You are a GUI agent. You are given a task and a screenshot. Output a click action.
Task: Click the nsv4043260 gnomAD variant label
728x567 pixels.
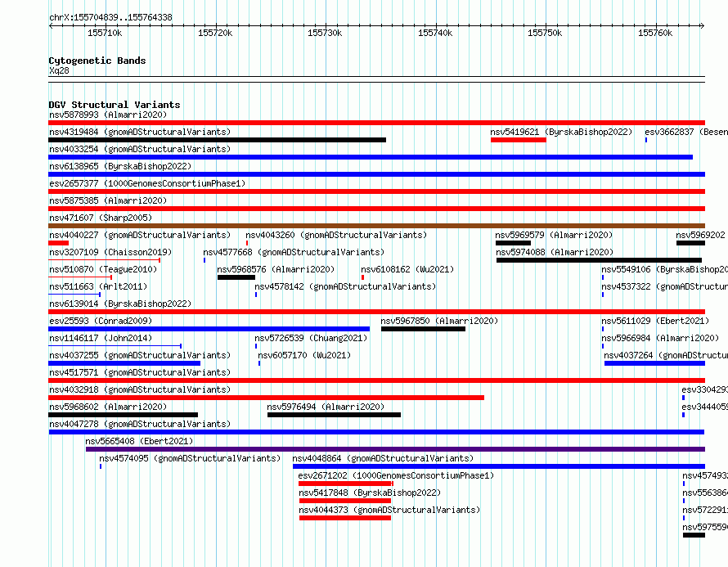click(336, 235)
